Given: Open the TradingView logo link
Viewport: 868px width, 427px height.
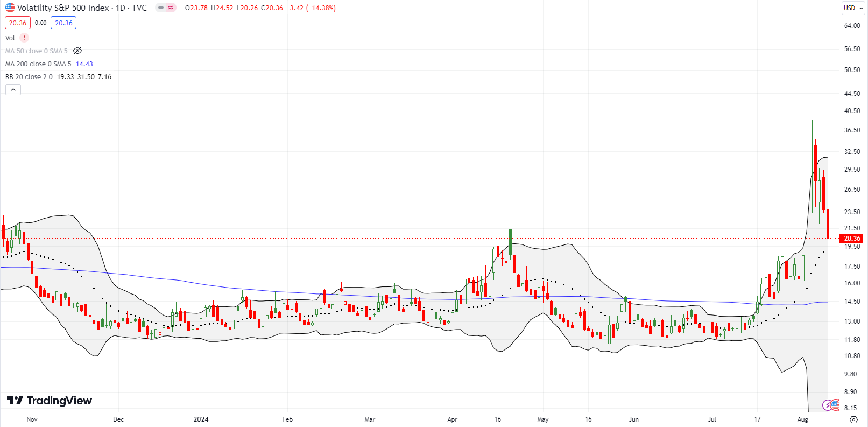Looking at the screenshot, I should click(49, 401).
